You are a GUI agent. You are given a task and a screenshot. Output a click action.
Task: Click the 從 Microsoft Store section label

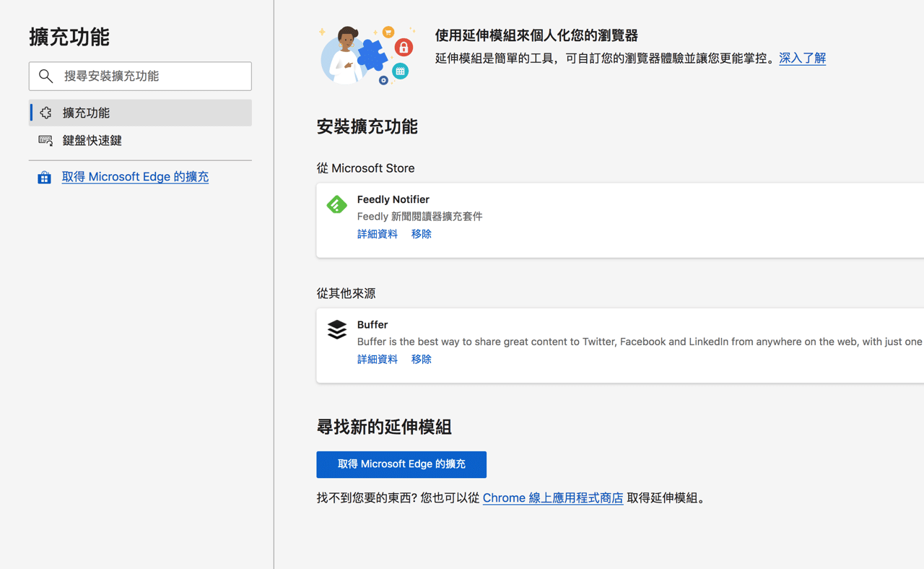tap(365, 168)
